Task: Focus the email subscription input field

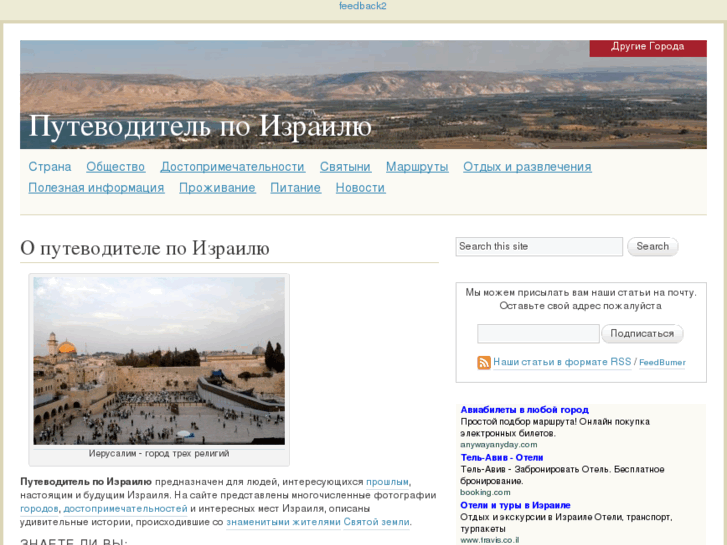Action: tap(538, 334)
